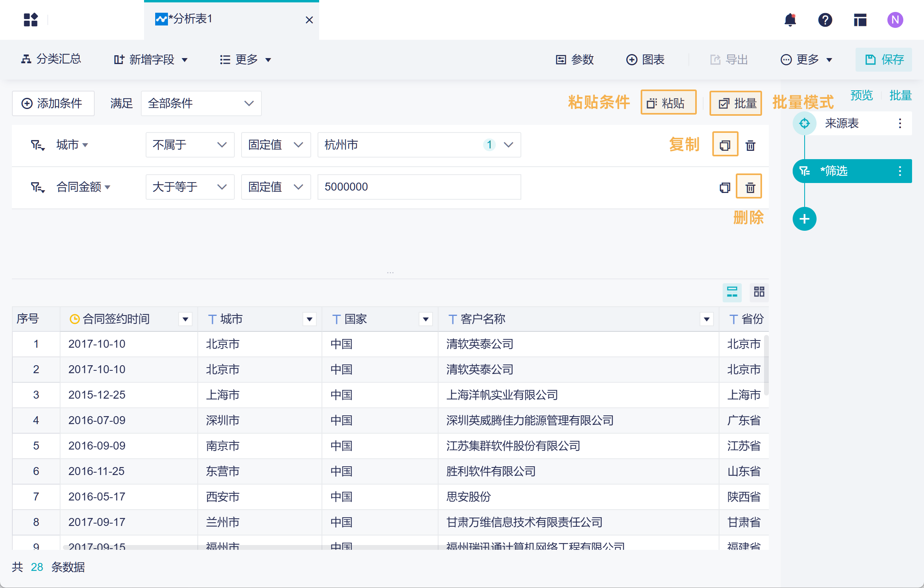924x588 pixels.
Task: Click the notification bell icon
Action: click(790, 20)
